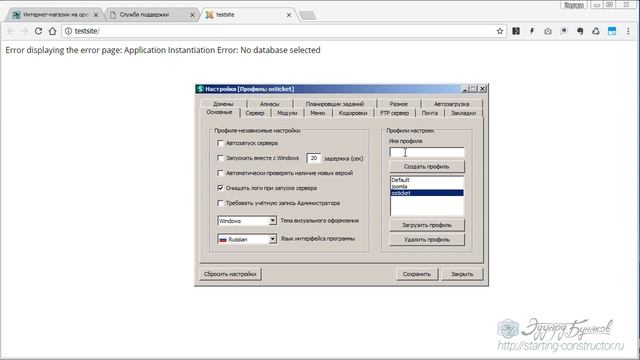The image size is (640, 360).
Task: Open Chrome menu three dots
Action: pyautogui.click(x=628, y=31)
